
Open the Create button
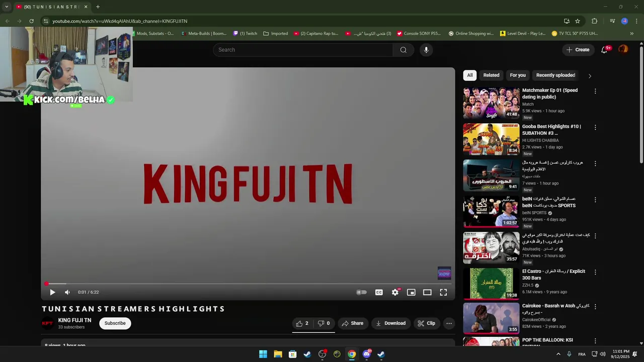click(x=578, y=50)
